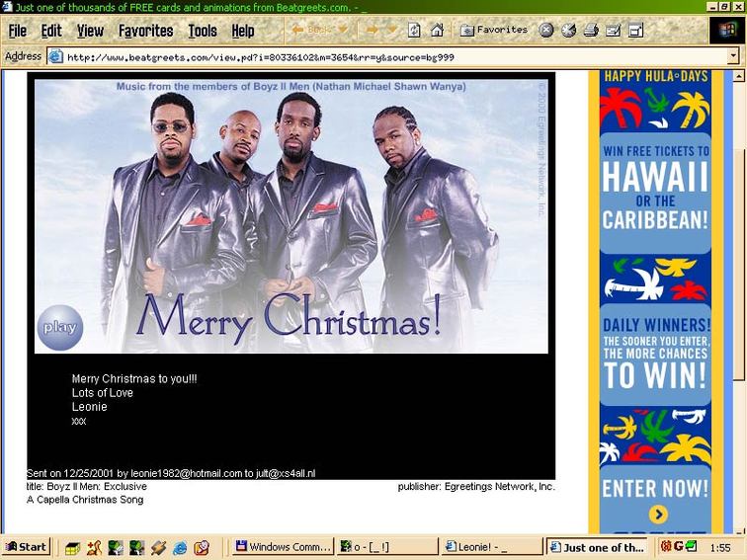This screenshot has width=747, height=560.
Task: Click the 'Leonie' signature line
Action: [90, 407]
